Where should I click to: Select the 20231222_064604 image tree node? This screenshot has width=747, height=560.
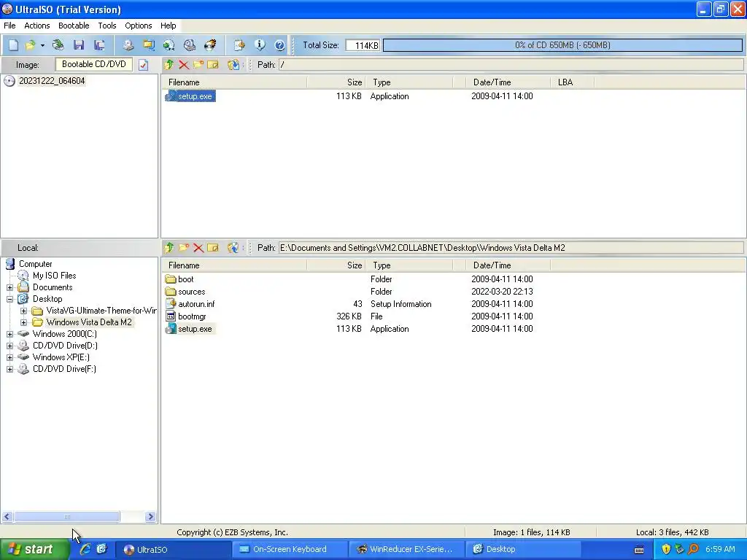[52, 81]
